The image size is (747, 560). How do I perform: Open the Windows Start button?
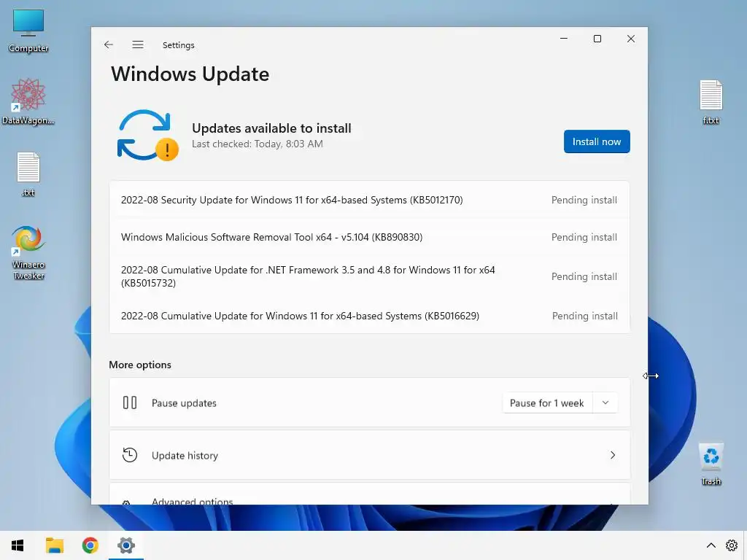[18, 545]
